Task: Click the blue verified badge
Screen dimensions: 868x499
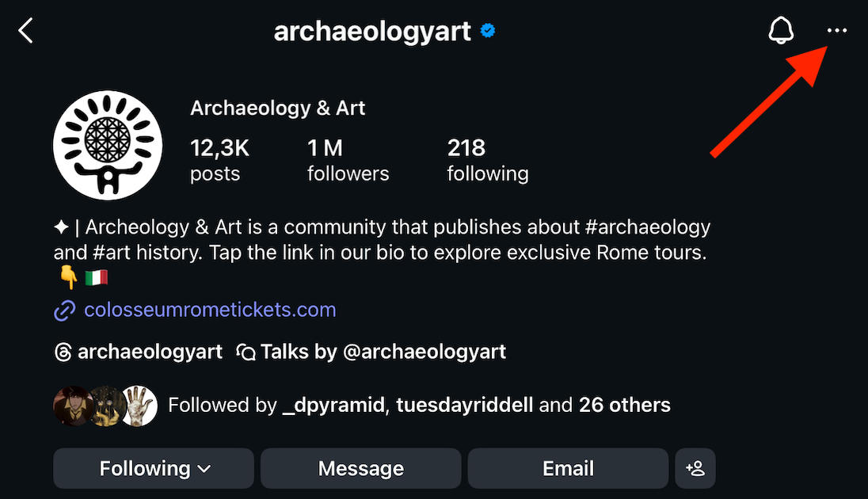Action: pos(488,32)
